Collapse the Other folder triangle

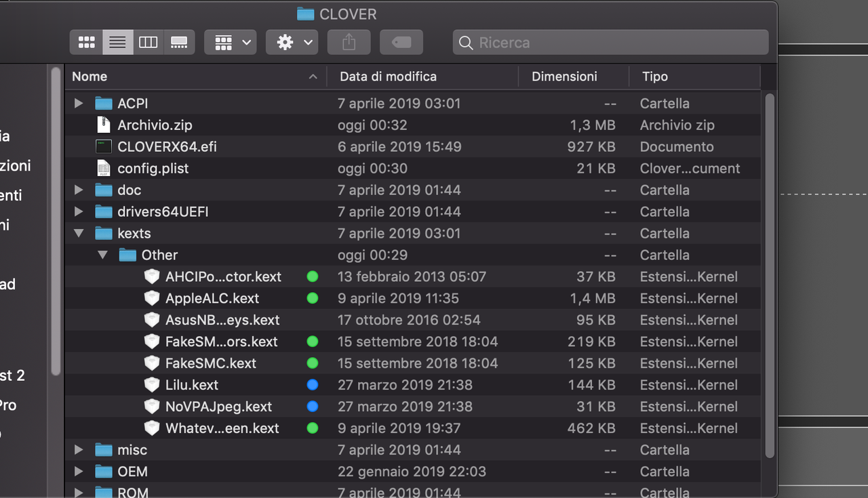click(102, 255)
